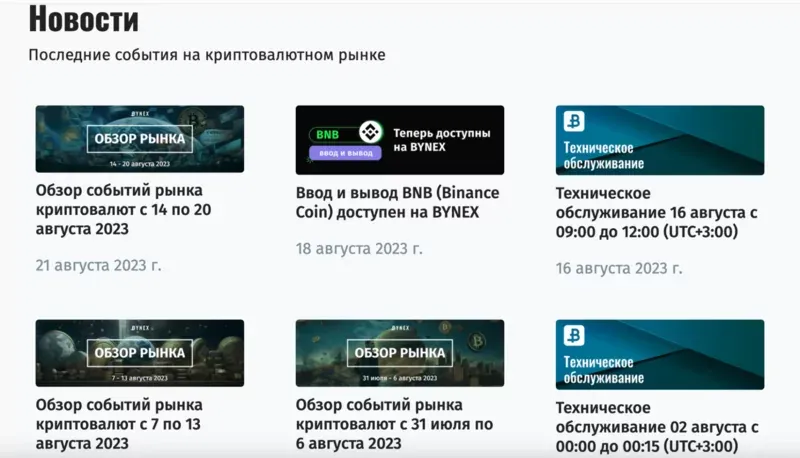Viewport: 800px width, 458px height.
Task: Open article 'Обзор событий рынка криптовалют с 31 июля по 6 августа 2023'
Action: 394,424
